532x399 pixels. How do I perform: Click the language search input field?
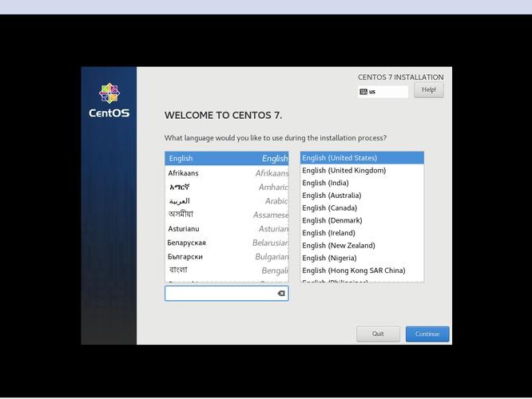(x=227, y=293)
